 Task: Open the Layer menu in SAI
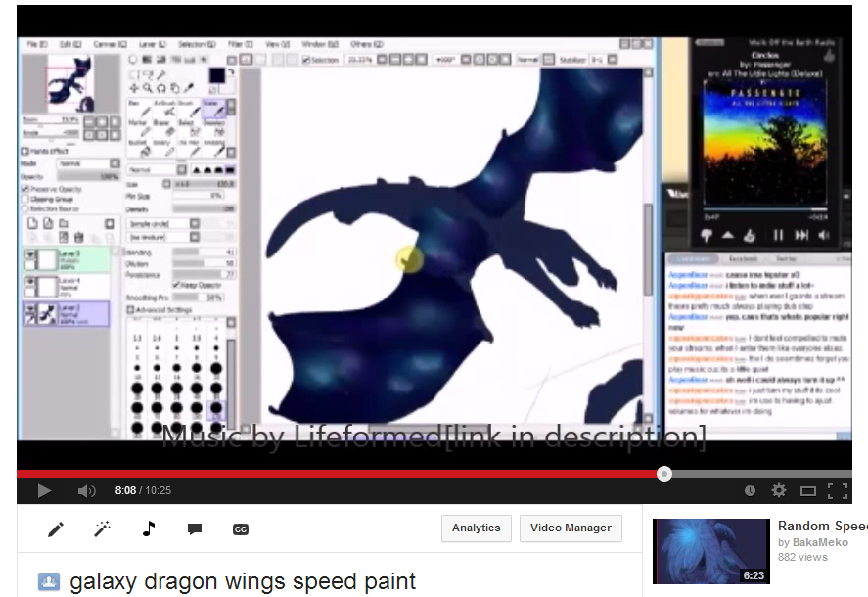click(x=153, y=44)
